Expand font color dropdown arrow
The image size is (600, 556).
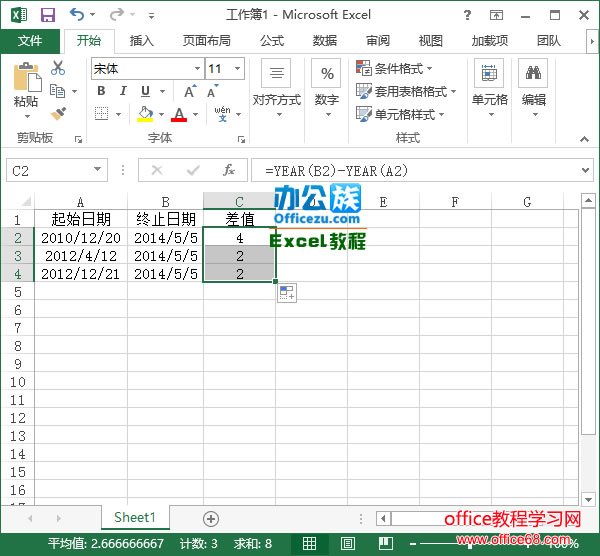[x=196, y=114]
